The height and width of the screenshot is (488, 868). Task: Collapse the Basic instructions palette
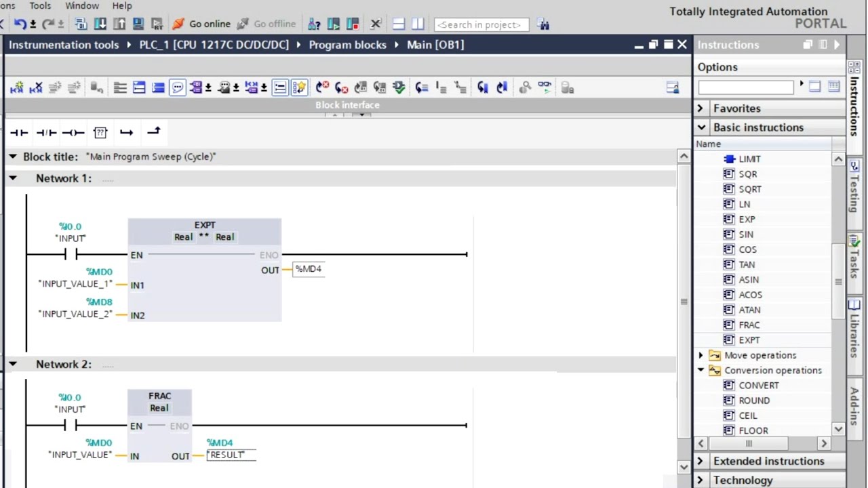[701, 127]
